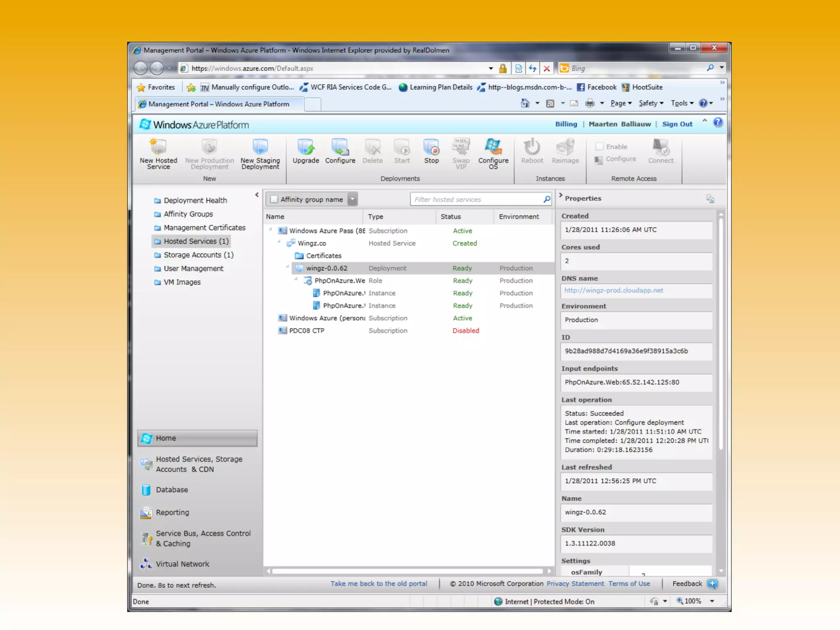Collapse the wingz-0.0.62 deployment node
Image resolution: width=840 pixels, height=630 pixels.
point(288,267)
